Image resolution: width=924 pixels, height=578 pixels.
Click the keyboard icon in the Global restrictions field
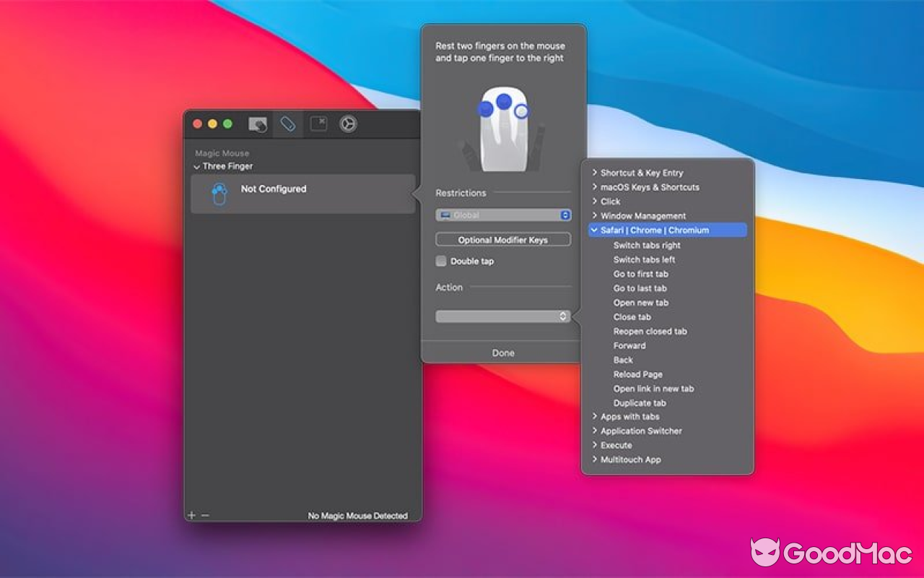point(446,214)
